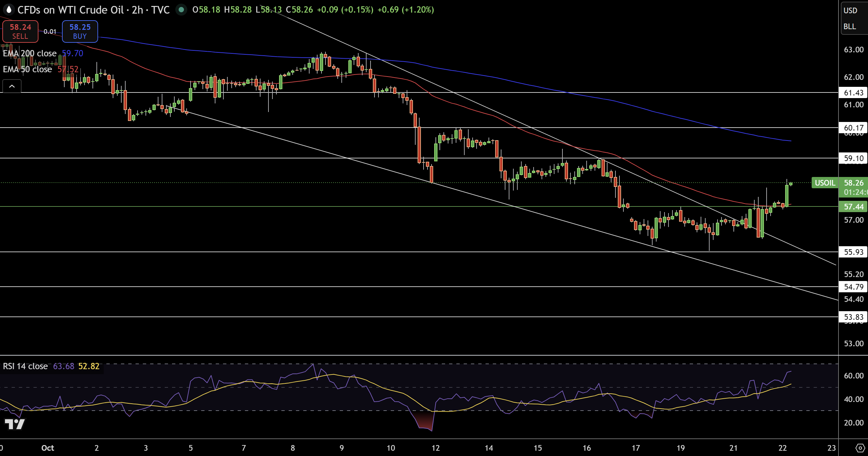The height and width of the screenshot is (456, 868).
Task: Open chart settings hexagon gear icon
Action: (860, 448)
